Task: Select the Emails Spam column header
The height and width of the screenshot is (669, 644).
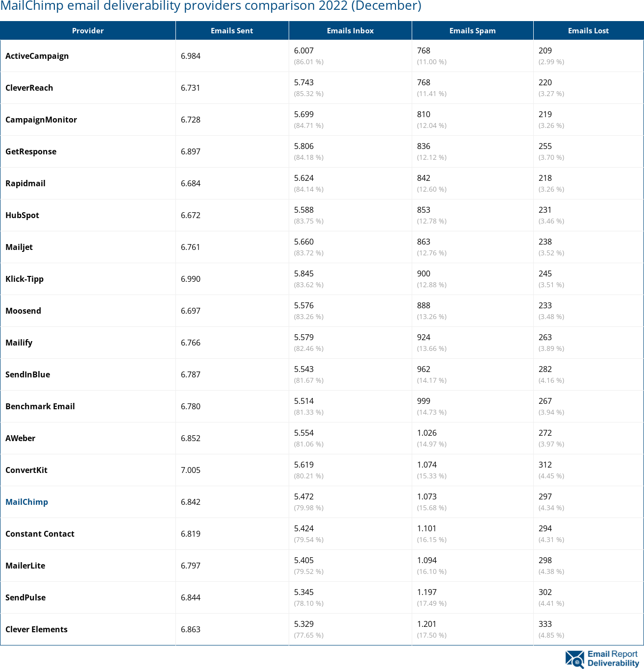Action: pos(472,30)
